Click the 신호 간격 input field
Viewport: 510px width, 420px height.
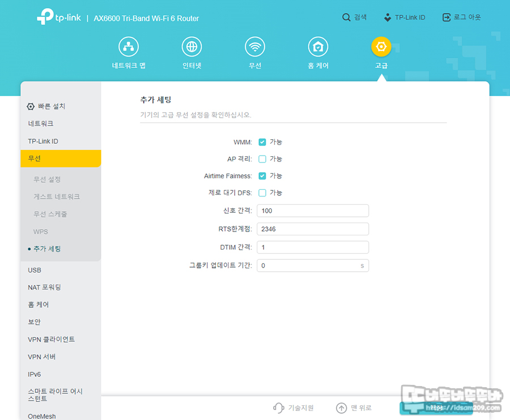pyautogui.click(x=313, y=211)
